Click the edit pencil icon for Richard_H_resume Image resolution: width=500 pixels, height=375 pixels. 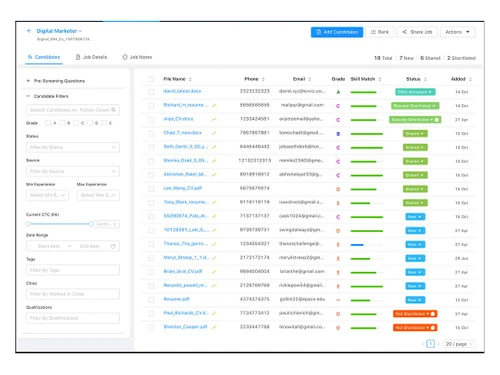point(214,105)
